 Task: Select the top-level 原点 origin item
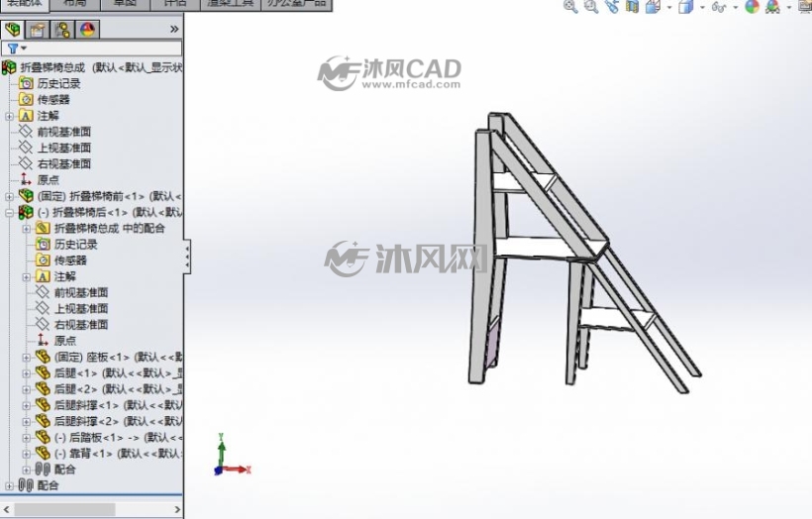pos(39,179)
